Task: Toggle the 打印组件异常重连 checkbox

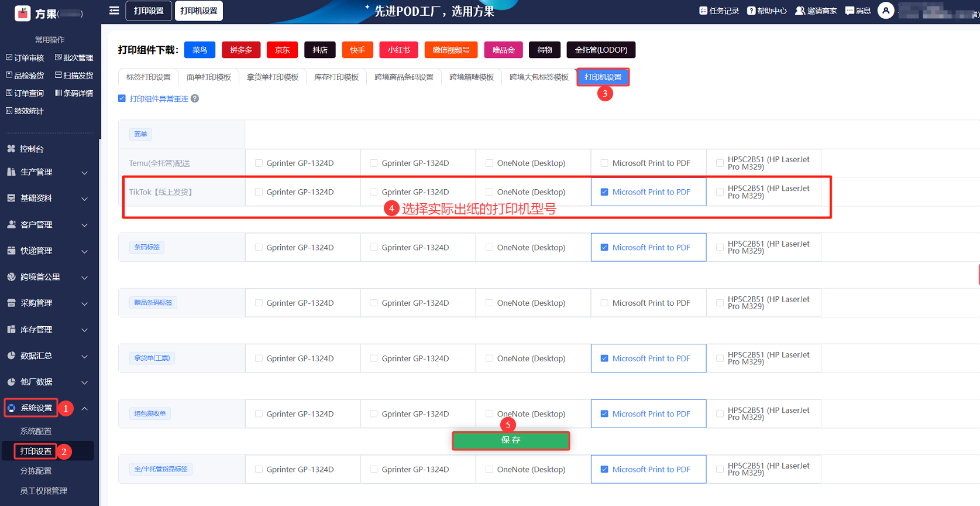Action: [x=122, y=98]
